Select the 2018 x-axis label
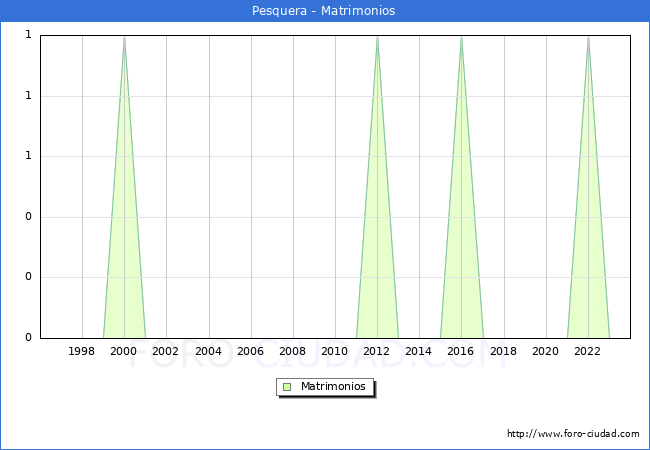Screen dimensions: 650x450 click(x=504, y=351)
